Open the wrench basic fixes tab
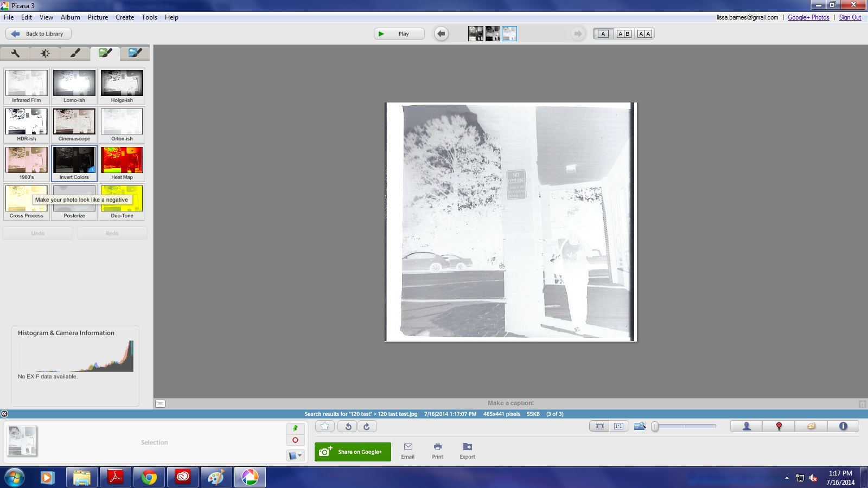Image resolution: width=868 pixels, height=488 pixels. (15, 53)
